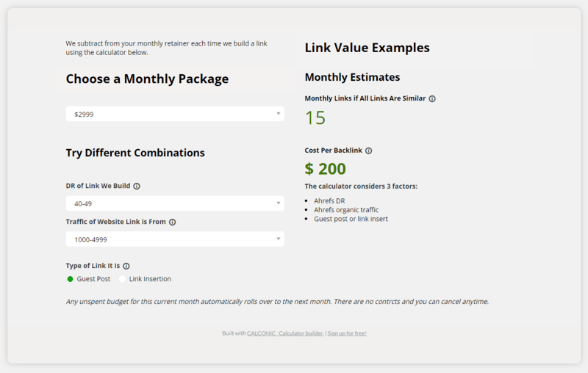588x373 pixels.
Task: Click info icon beside Monthly Links label
Action: coord(432,99)
